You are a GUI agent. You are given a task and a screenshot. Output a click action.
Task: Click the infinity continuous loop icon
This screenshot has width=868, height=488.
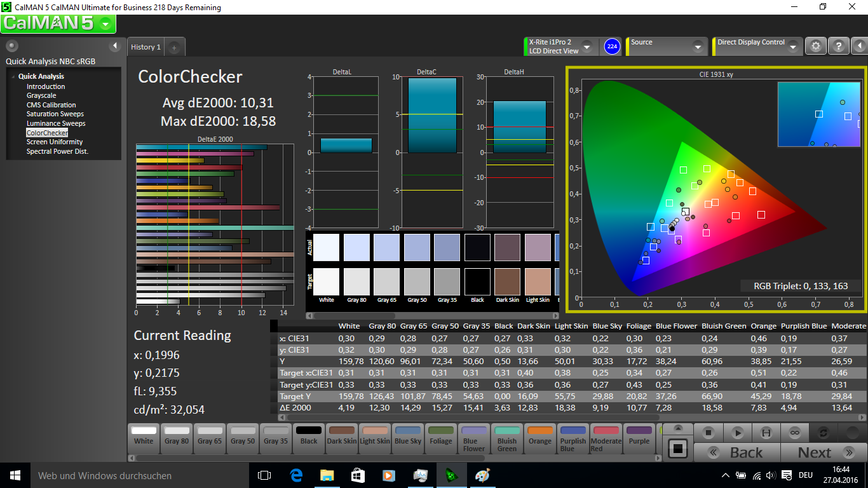[794, 433]
